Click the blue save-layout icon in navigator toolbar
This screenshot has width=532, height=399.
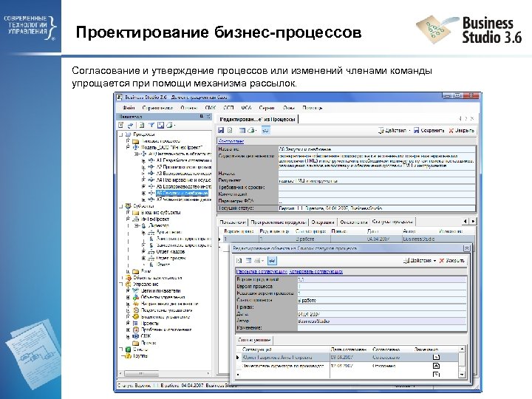click(160, 125)
